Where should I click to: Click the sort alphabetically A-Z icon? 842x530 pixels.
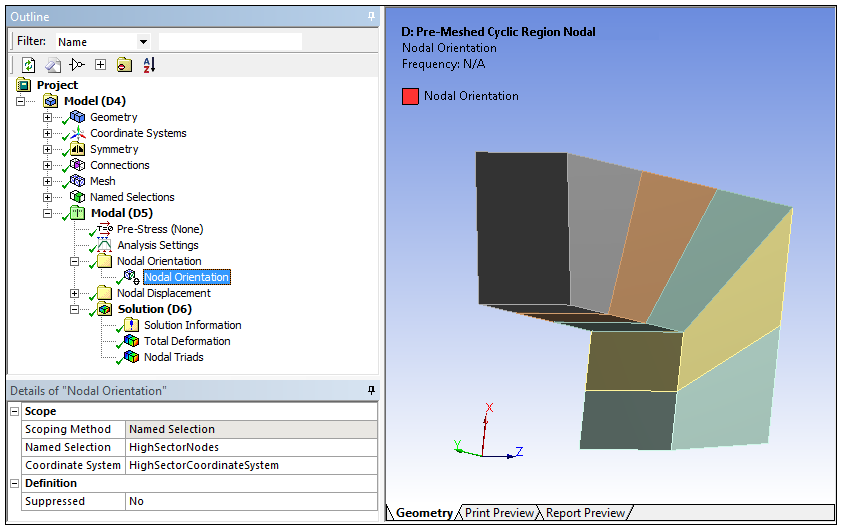[x=149, y=65]
